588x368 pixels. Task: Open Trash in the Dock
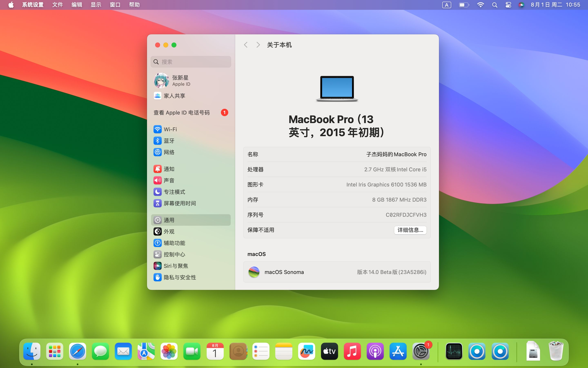click(556, 351)
